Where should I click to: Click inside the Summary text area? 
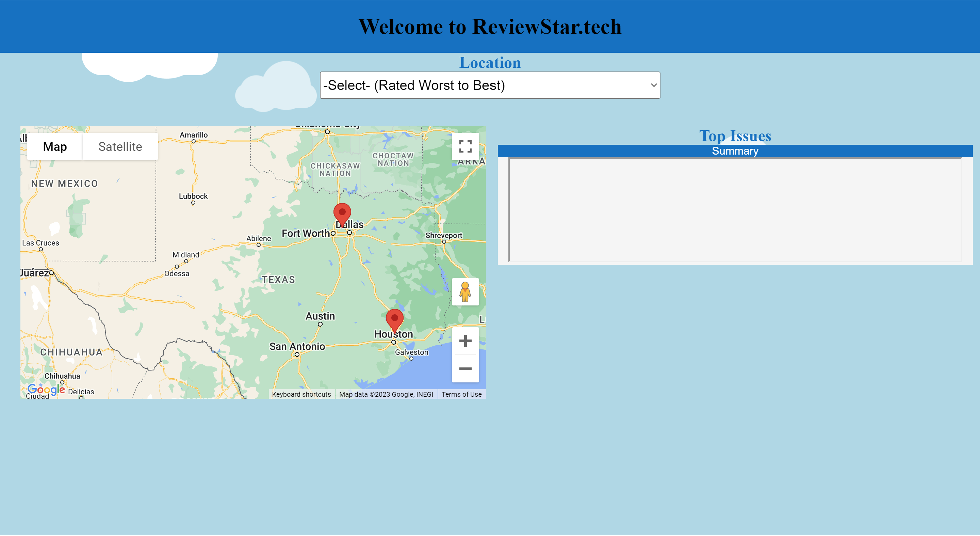pos(734,210)
